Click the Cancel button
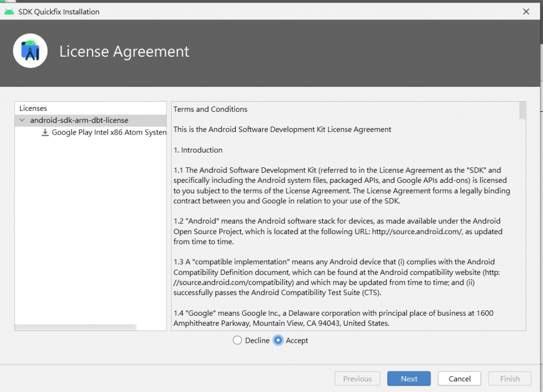This screenshot has width=543, height=392. click(x=460, y=379)
